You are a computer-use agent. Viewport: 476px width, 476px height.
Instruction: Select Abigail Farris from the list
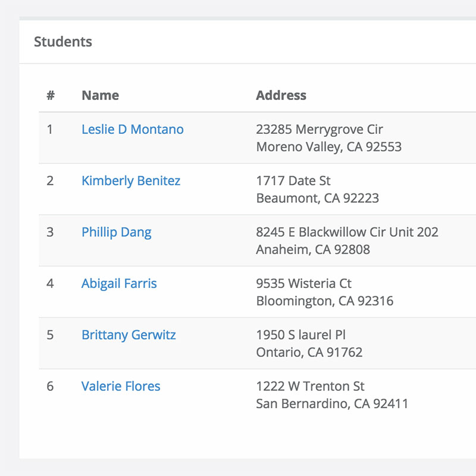tap(119, 284)
